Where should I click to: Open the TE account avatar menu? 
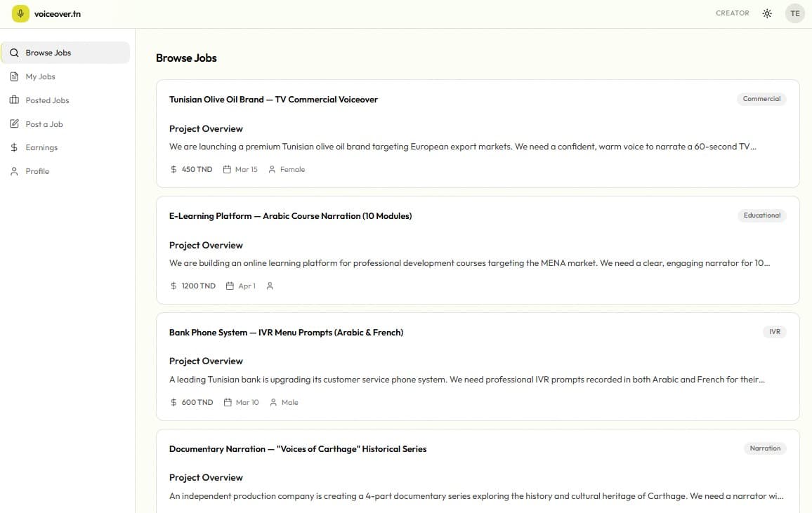794,13
